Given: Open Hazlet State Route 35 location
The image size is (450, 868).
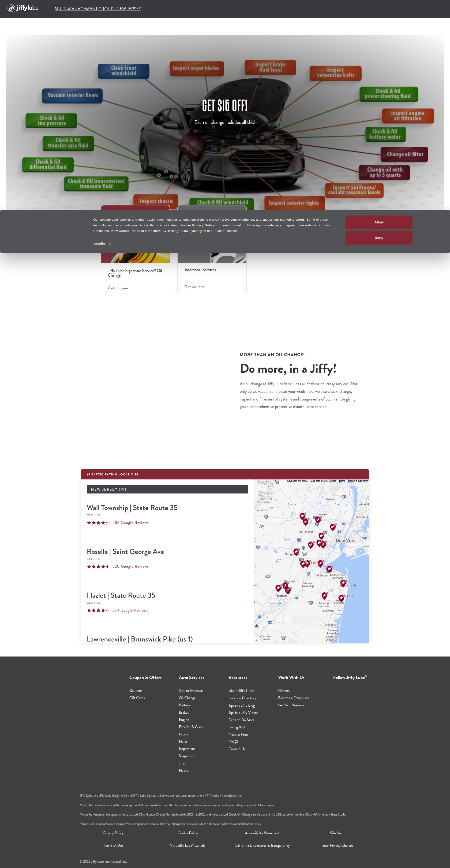Looking at the screenshot, I should pos(121,595).
